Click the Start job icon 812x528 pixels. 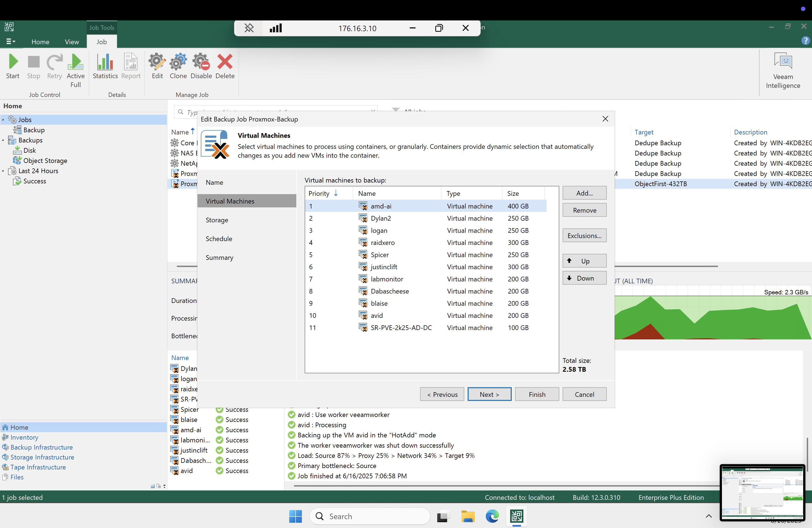point(13,67)
